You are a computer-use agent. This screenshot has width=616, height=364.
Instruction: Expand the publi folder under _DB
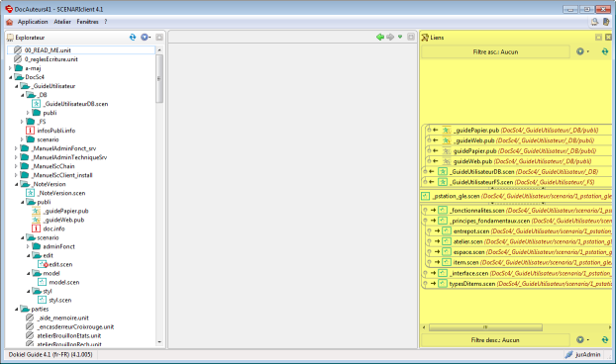pos(29,113)
